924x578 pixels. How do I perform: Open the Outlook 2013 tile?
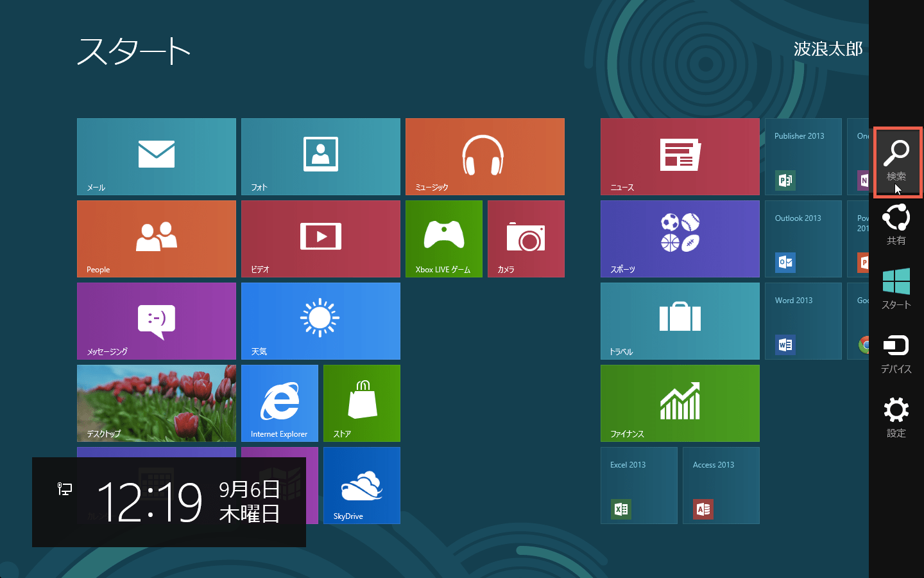[803, 239]
